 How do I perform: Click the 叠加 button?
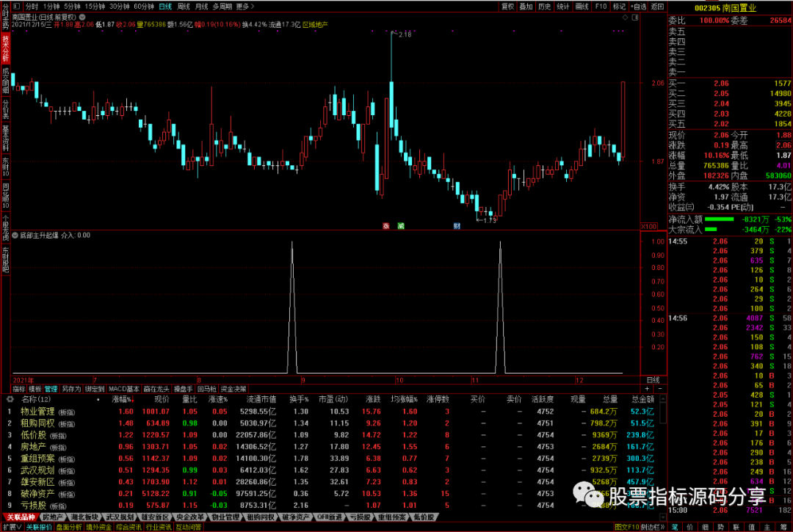(x=526, y=7)
